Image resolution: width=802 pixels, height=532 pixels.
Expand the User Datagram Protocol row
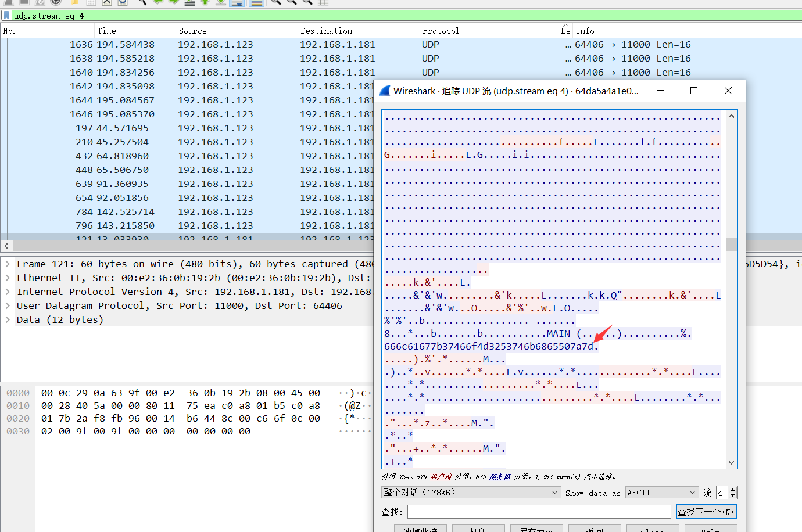pyautogui.click(x=8, y=305)
